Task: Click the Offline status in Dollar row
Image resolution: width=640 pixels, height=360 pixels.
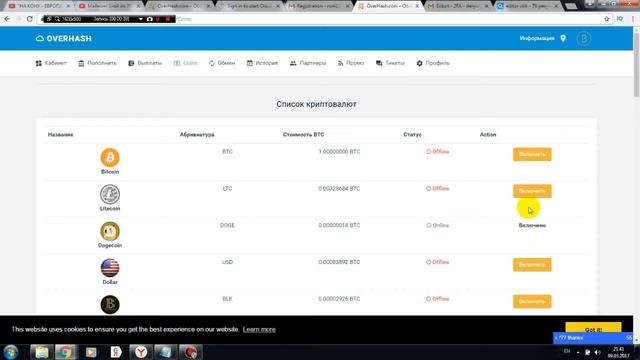Action: click(x=438, y=262)
